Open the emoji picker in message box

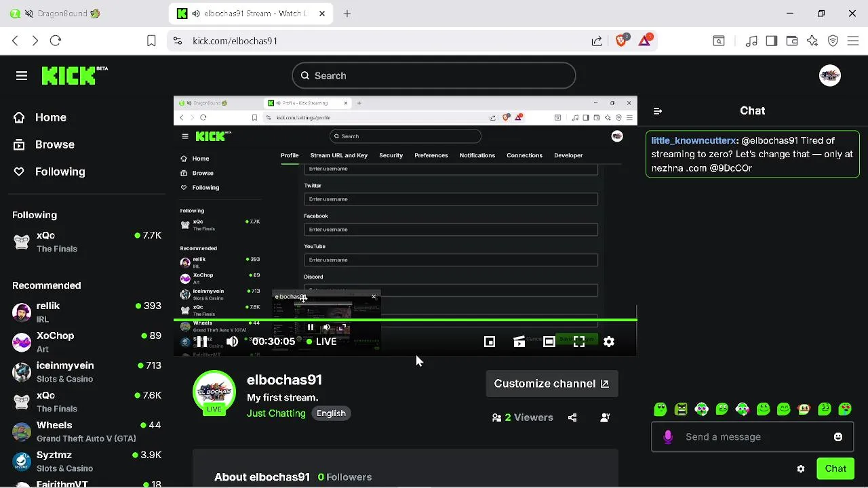[838, 437]
